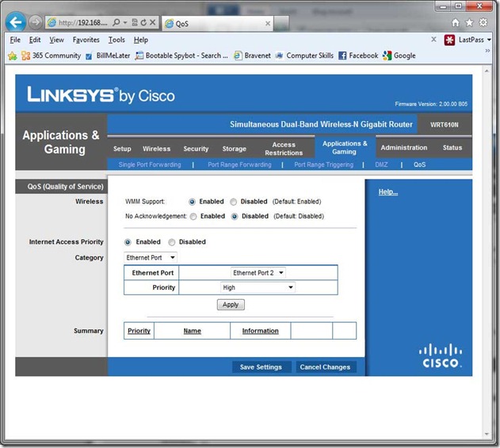Click the search magnifier in address bar

[x=116, y=22]
